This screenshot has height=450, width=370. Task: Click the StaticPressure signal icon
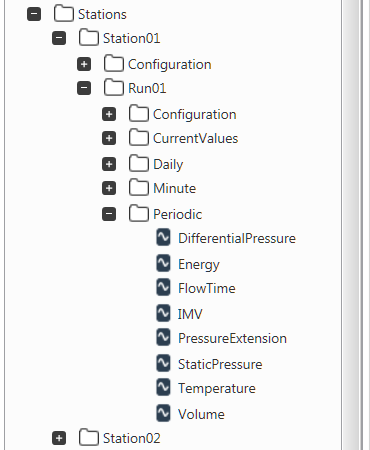163,363
